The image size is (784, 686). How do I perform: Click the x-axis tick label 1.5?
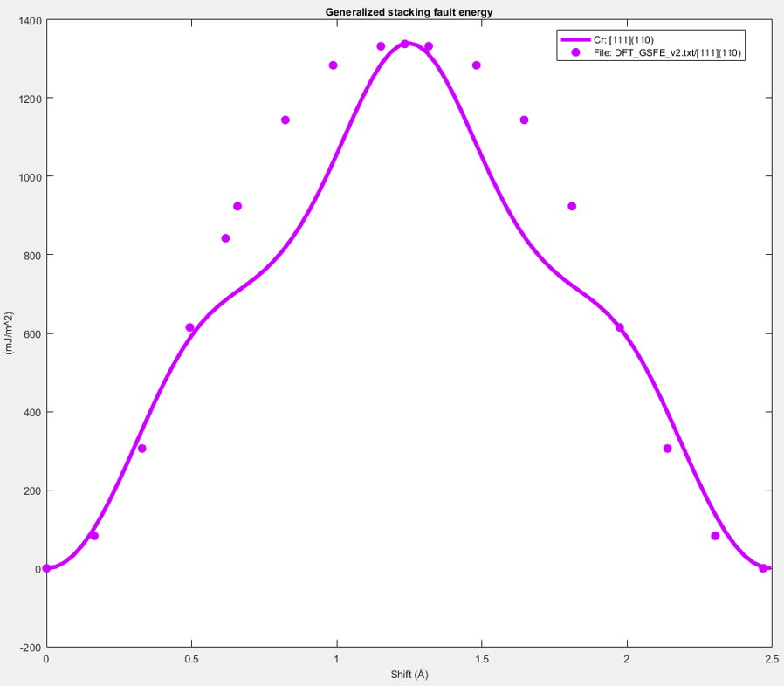(481, 661)
